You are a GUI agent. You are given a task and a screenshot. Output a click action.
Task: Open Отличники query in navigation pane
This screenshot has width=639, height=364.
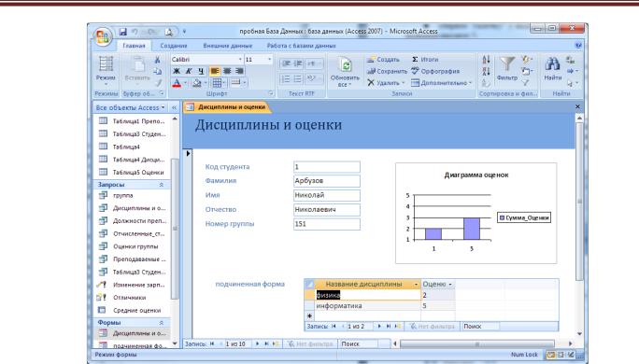tap(129, 297)
